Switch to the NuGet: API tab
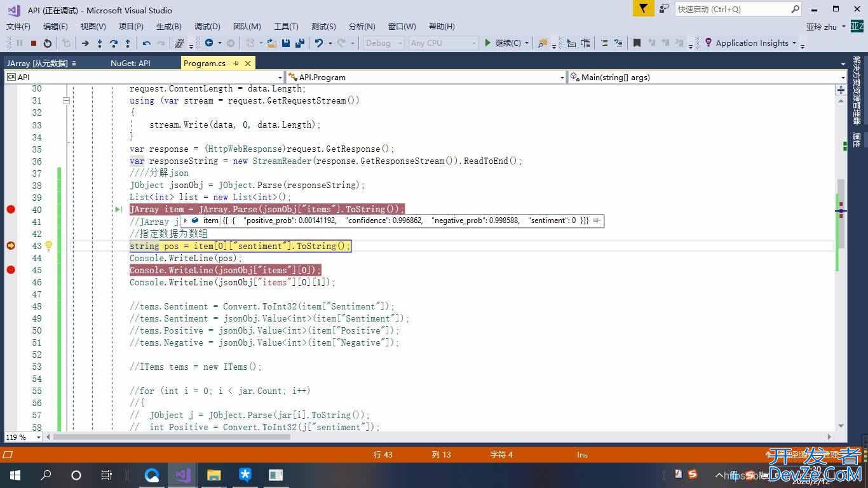Image resolution: width=868 pixels, height=488 pixels. (x=130, y=63)
